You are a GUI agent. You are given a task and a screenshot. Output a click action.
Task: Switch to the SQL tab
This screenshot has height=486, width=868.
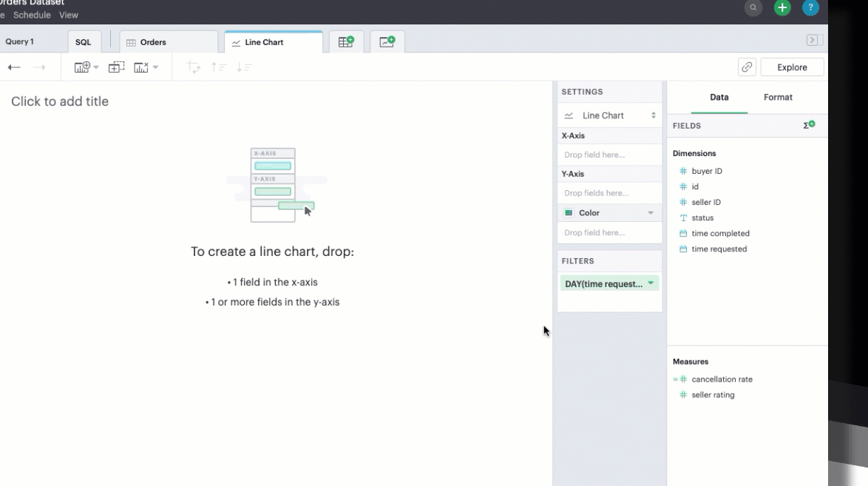[x=84, y=41]
